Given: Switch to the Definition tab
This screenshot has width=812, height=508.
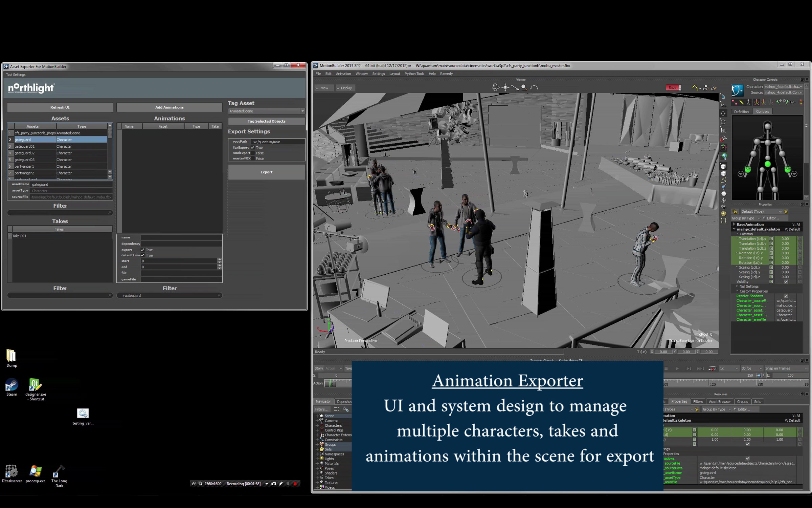Looking at the screenshot, I should pos(741,112).
